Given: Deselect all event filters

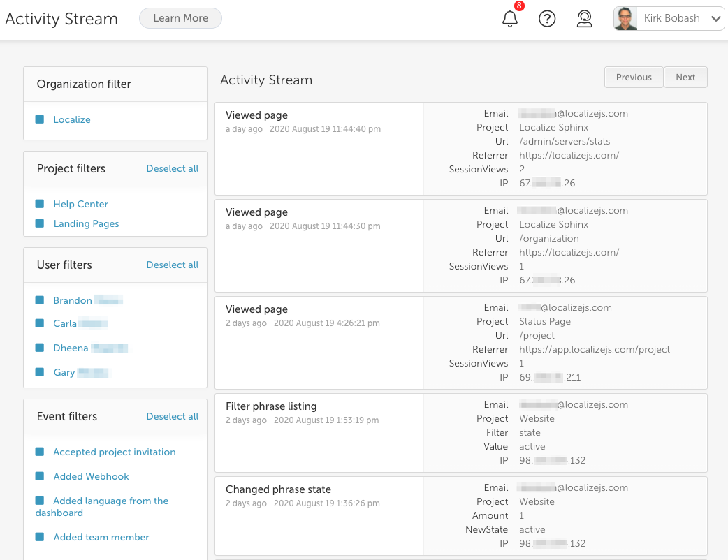Looking at the screenshot, I should 173,416.
